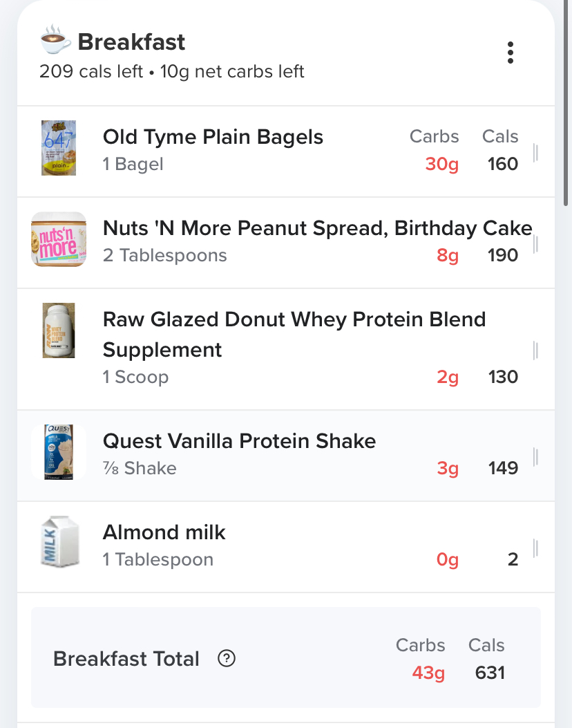Image resolution: width=572 pixels, height=728 pixels.
Task: Grab the drag handle on Whey Protein row
Action: (x=535, y=351)
